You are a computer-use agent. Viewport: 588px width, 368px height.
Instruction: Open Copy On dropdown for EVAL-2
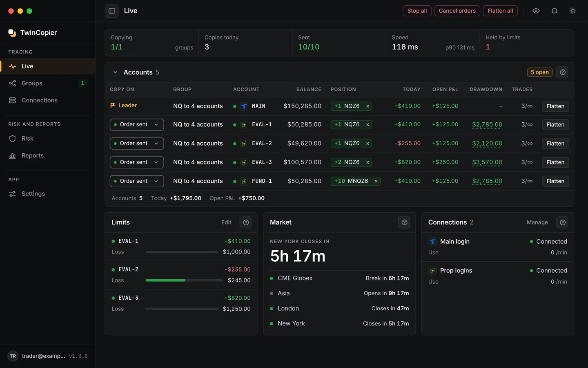(x=137, y=144)
